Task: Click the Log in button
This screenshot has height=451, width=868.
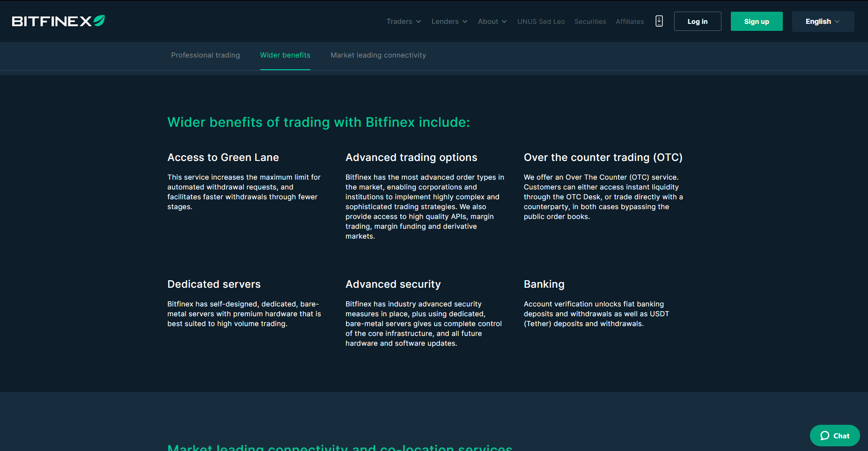Action: click(697, 22)
